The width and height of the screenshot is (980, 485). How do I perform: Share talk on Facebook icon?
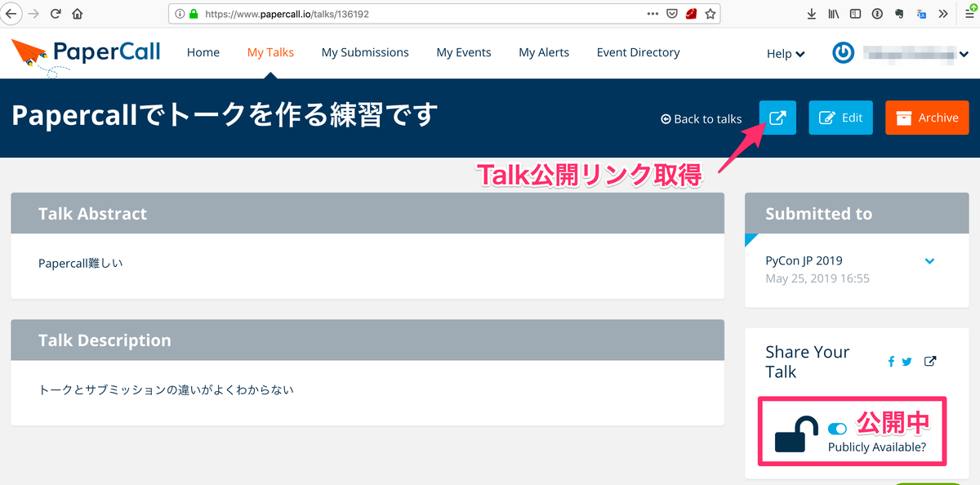tap(891, 362)
